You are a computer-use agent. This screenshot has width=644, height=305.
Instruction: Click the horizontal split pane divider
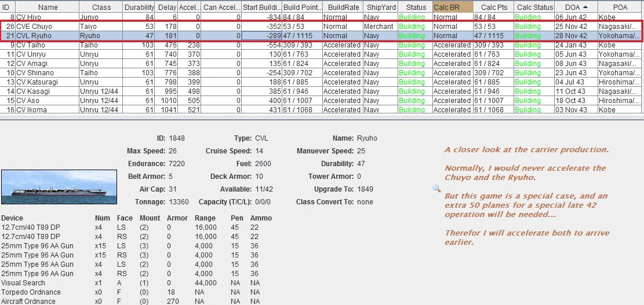coord(322,117)
